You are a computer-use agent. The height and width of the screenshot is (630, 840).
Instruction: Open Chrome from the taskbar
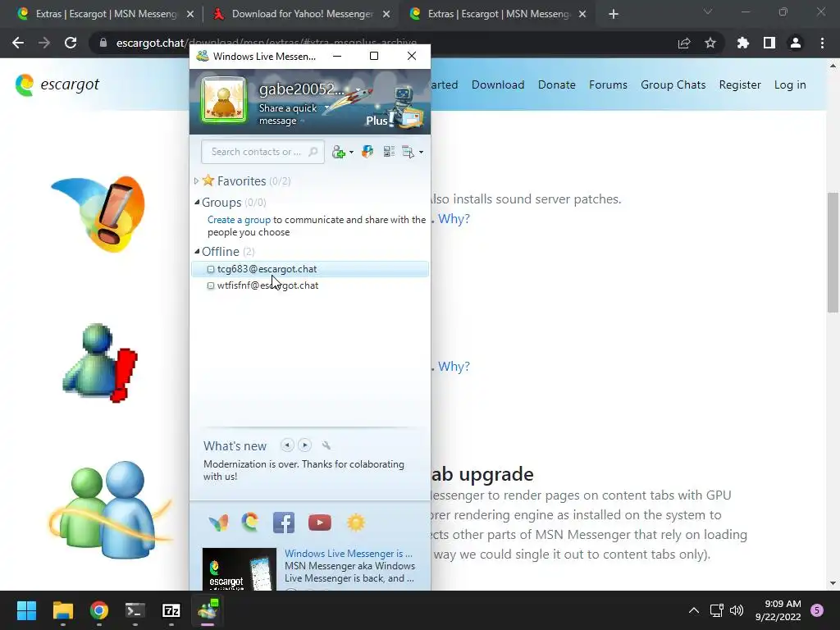(99, 610)
